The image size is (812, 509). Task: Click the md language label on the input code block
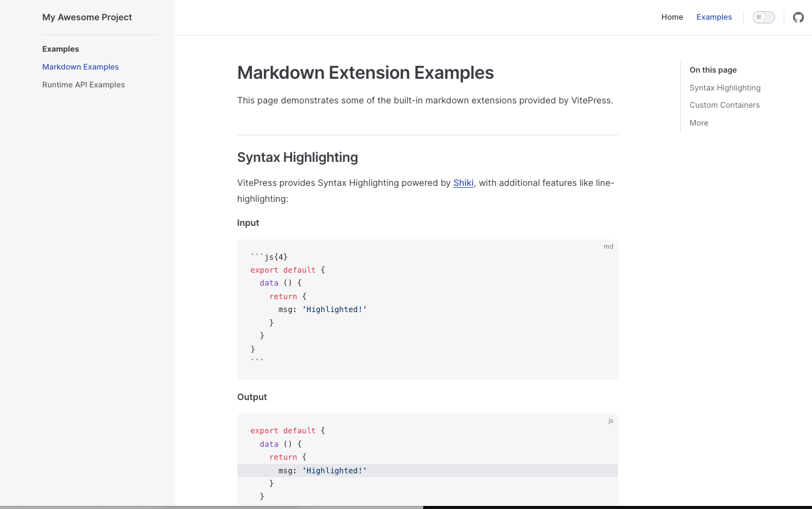(x=608, y=247)
